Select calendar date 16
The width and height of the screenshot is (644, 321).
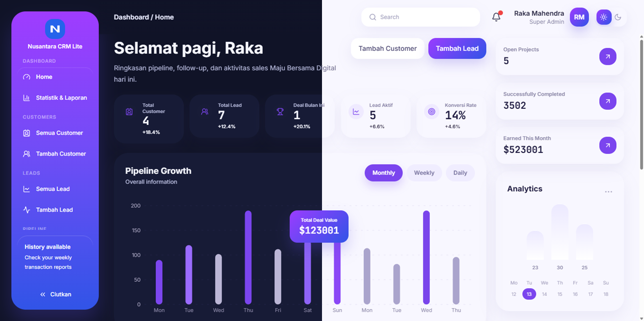575,294
